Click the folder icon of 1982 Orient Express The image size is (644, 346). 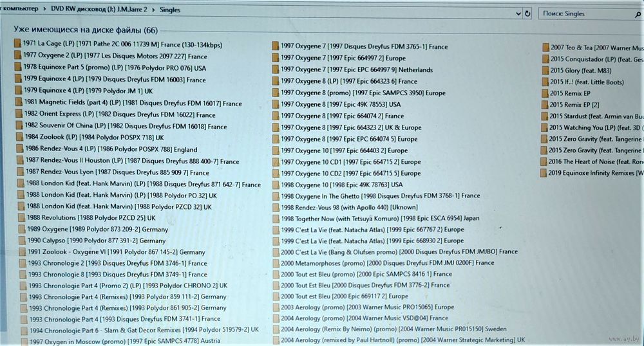(x=19, y=114)
